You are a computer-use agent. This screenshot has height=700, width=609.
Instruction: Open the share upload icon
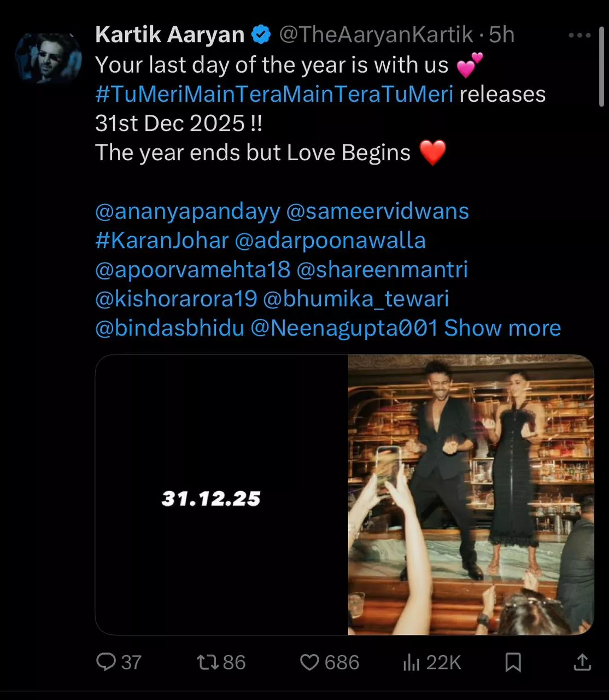(x=582, y=662)
